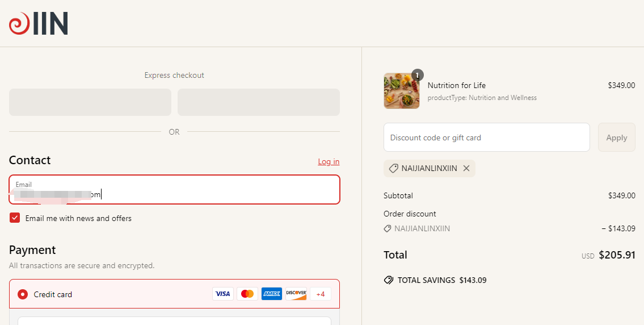This screenshot has width=644, height=325.
Task: Choose the first express checkout button
Action: pos(90,102)
